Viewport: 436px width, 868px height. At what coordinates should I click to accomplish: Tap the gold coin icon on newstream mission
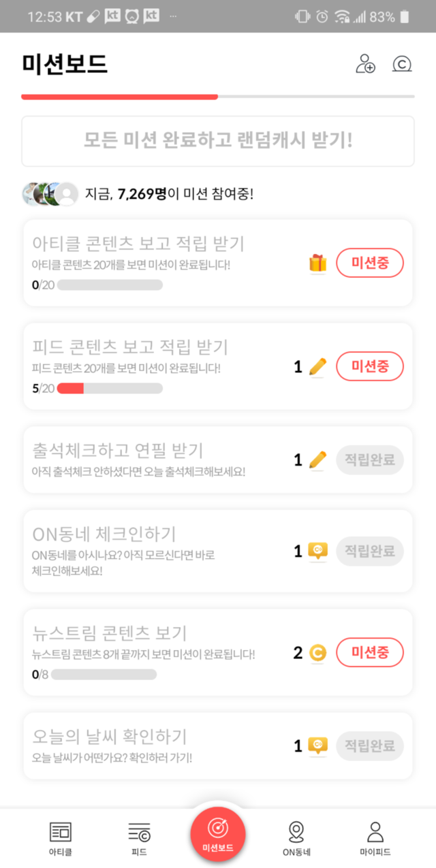(317, 654)
